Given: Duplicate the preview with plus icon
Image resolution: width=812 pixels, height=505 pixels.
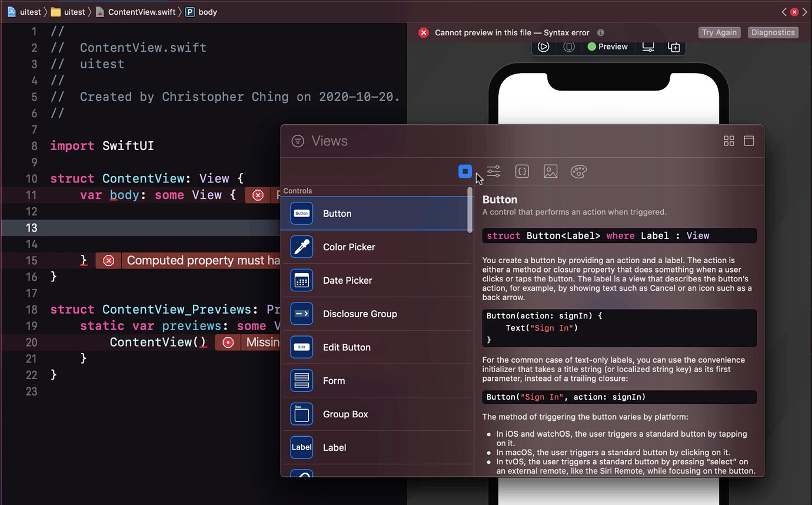Looking at the screenshot, I should tap(674, 47).
